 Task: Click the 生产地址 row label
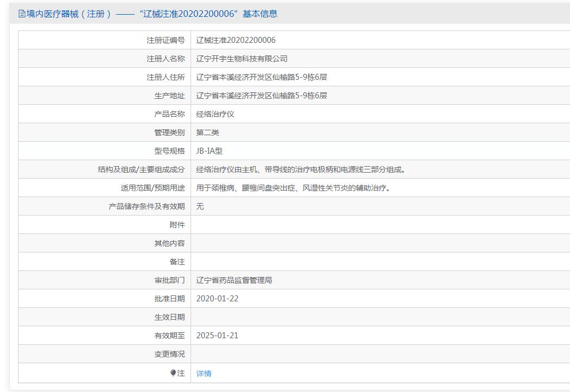pos(169,96)
